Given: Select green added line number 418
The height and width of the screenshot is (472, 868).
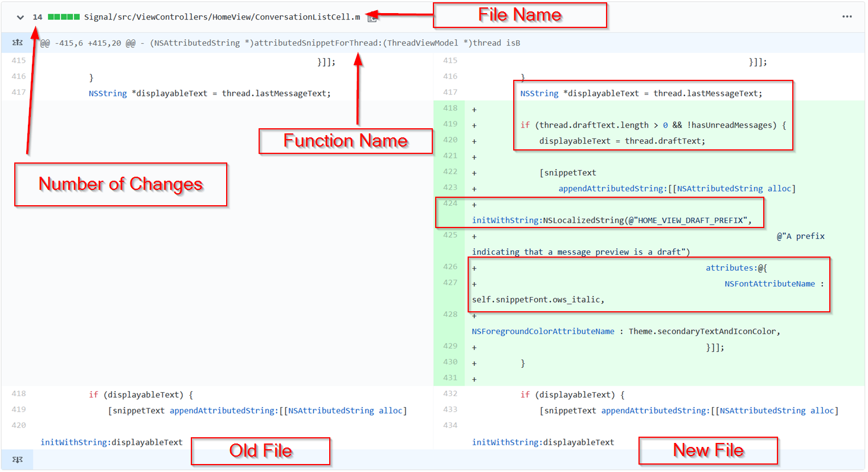Looking at the screenshot, I should 451,108.
